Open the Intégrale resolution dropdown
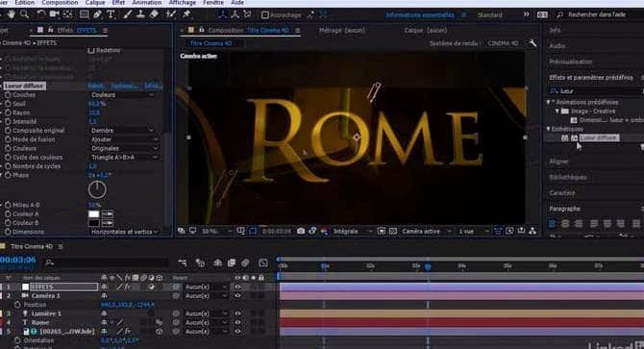Viewport: 644px width, 349px height. [x=353, y=231]
